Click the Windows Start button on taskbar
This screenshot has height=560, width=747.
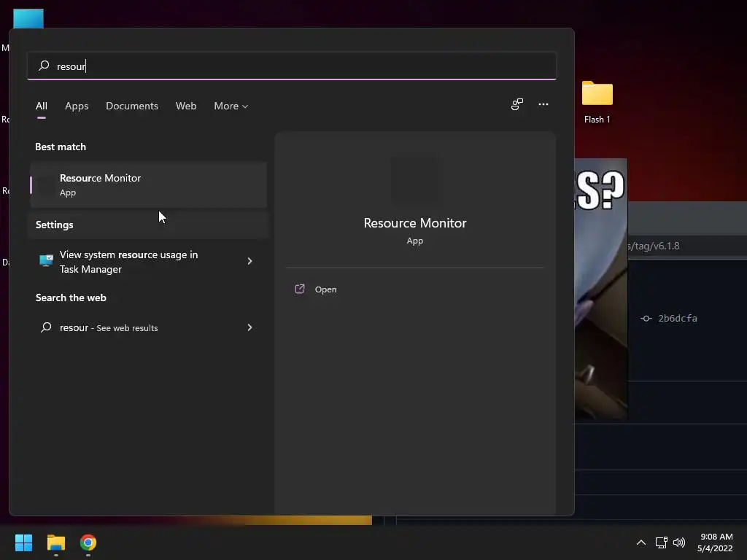(24, 542)
